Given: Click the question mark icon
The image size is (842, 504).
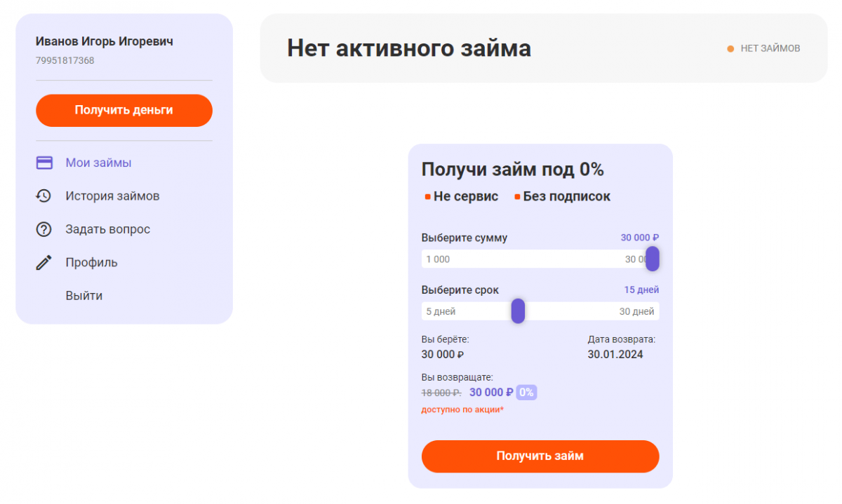Looking at the screenshot, I should tap(44, 229).
